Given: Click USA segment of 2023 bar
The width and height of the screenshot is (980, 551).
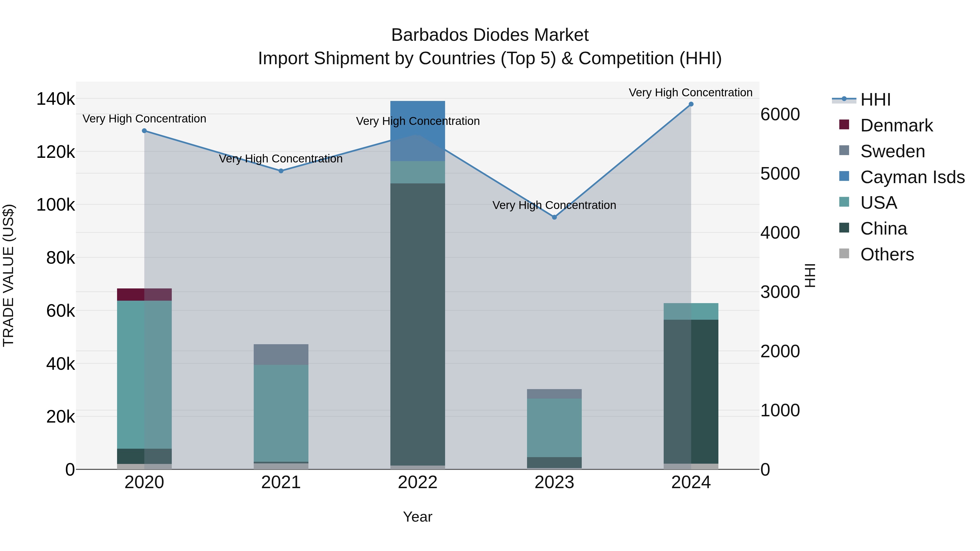Looking at the screenshot, I should tap(554, 428).
